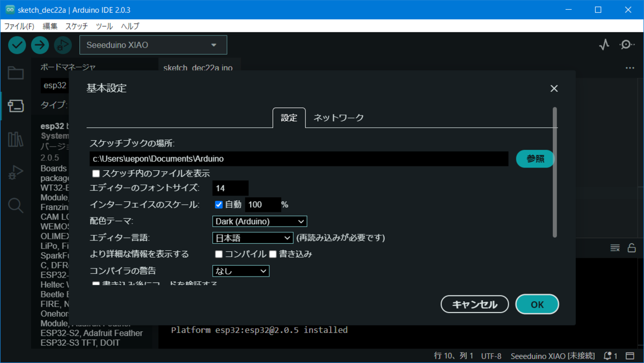Viewport: 644px width, 363px height.
Task: Switch to the ネットワーク tab
Action: pyautogui.click(x=339, y=118)
